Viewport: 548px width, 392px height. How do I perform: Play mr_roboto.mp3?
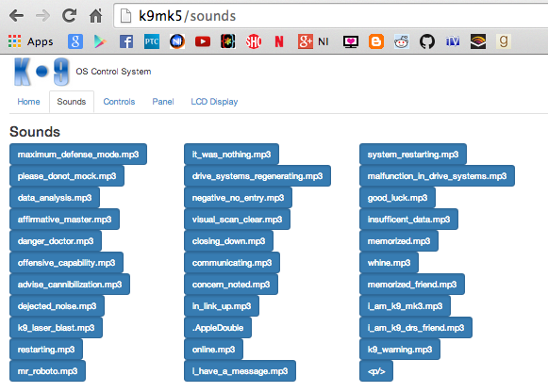click(47, 370)
